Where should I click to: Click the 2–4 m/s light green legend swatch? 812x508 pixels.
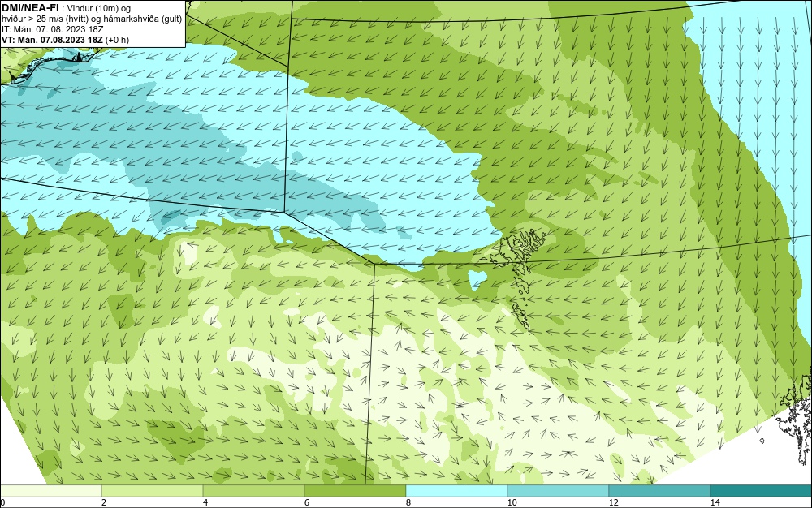click(x=153, y=491)
